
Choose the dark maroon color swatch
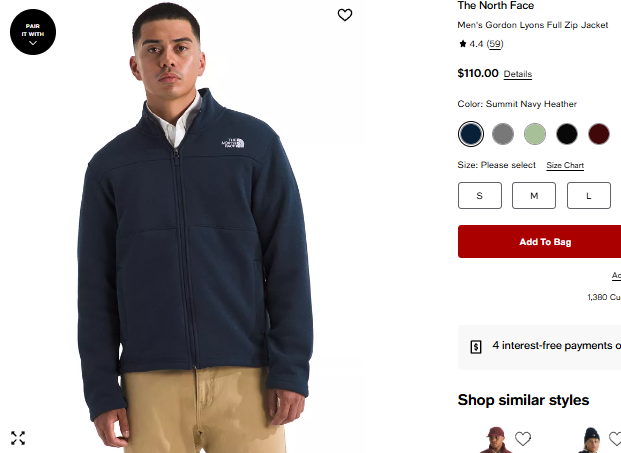[599, 134]
